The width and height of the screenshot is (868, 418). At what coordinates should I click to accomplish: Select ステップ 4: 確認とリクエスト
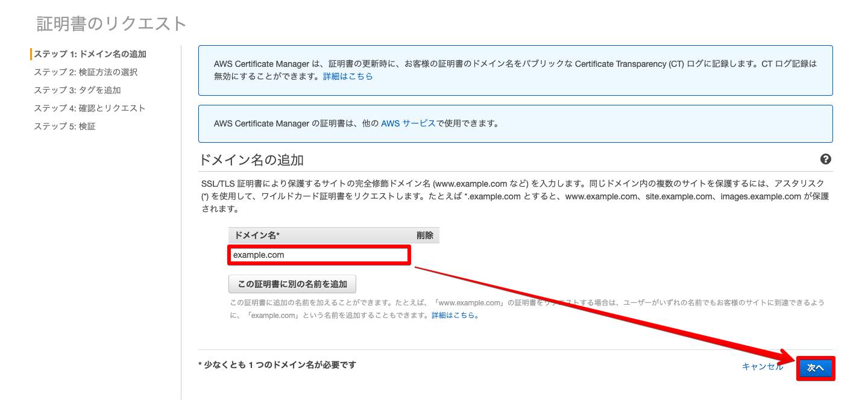[x=90, y=108]
